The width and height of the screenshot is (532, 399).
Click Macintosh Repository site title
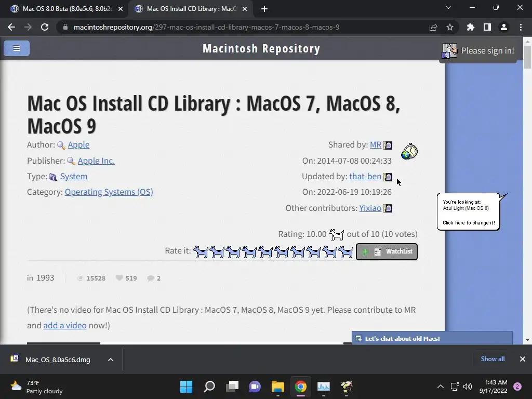pyautogui.click(x=261, y=48)
